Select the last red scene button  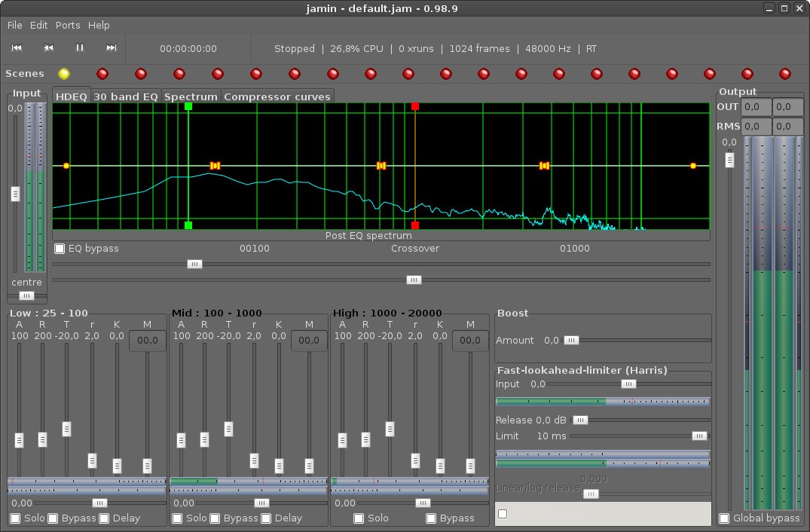(x=784, y=74)
